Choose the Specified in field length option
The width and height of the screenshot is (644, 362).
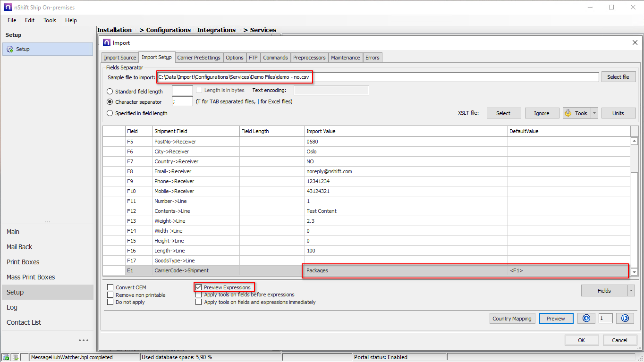(x=110, y=113)
